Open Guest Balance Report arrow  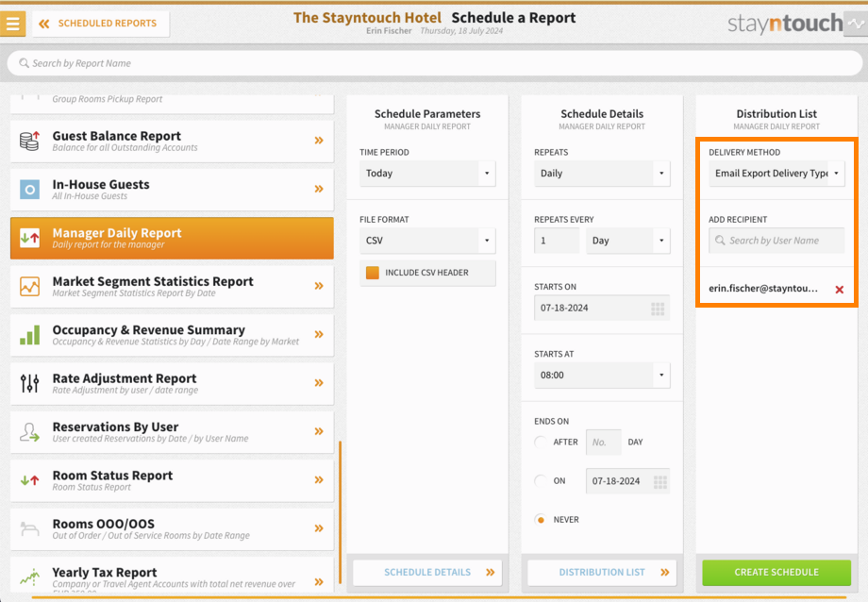(319, 141)
